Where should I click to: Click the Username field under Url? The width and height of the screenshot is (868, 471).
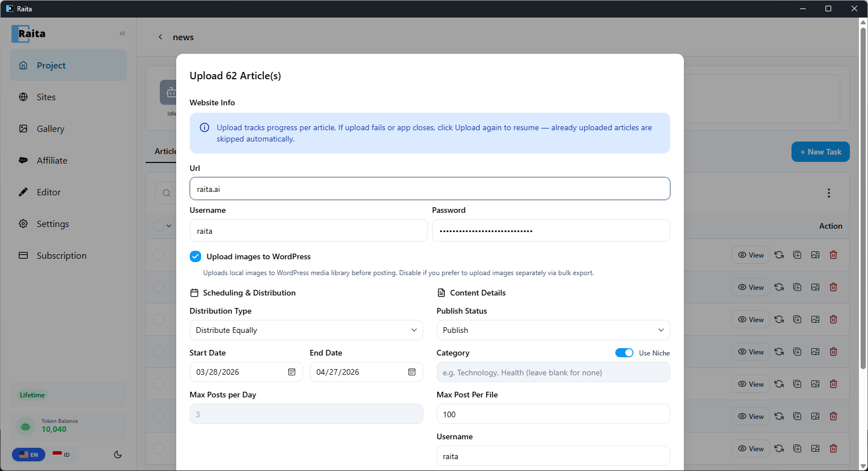click(x=308, y=230)
